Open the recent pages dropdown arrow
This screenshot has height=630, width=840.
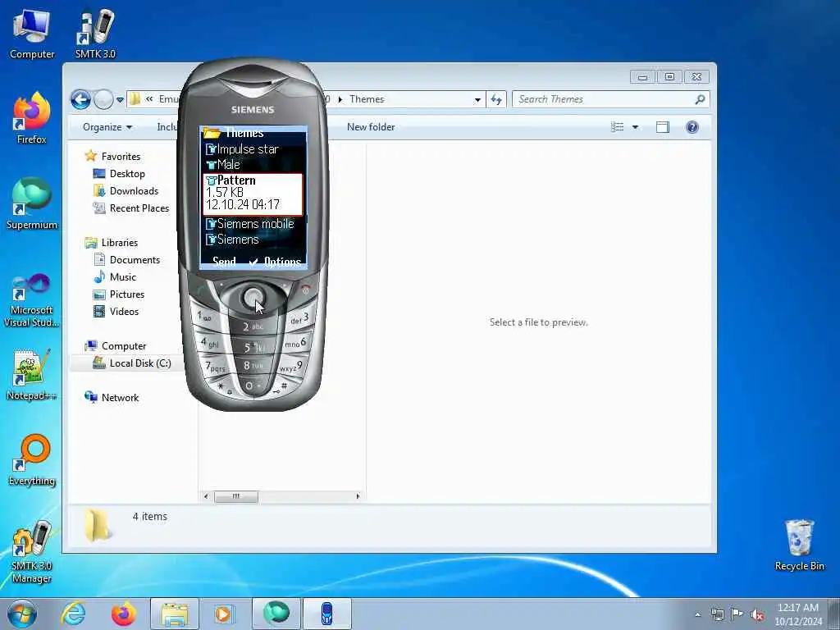(x=120, y=99)
